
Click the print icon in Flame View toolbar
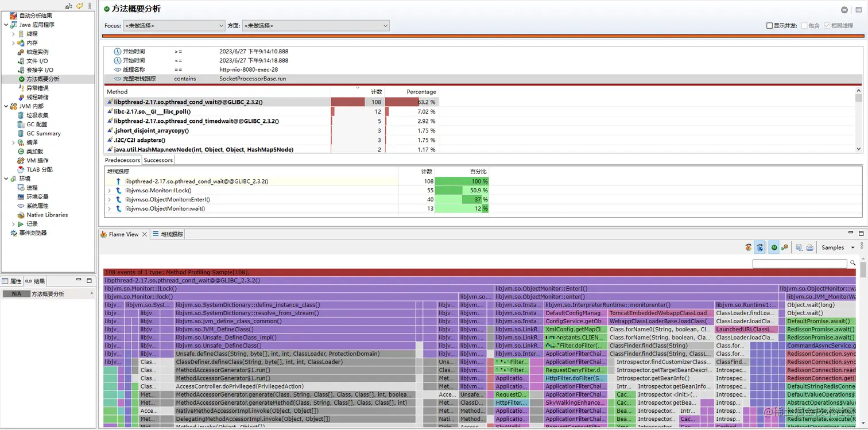[x=809, y=247]
